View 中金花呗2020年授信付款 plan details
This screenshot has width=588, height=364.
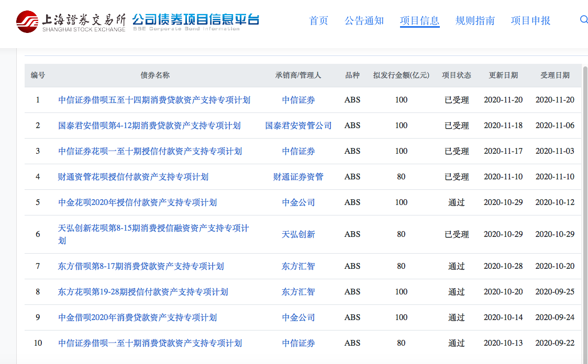tap(137, 202)
